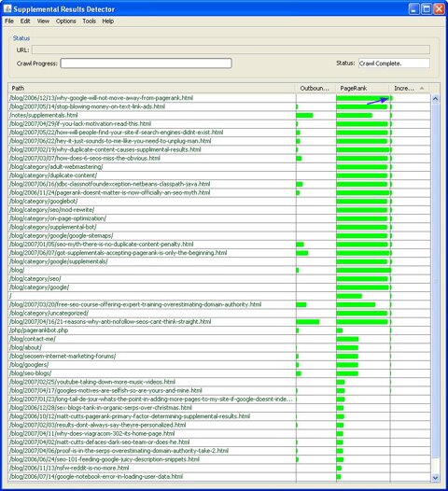Select the /blog/contact-me/ row
The height and width of the screenshot is (491, 448).
tap(219, 339)
